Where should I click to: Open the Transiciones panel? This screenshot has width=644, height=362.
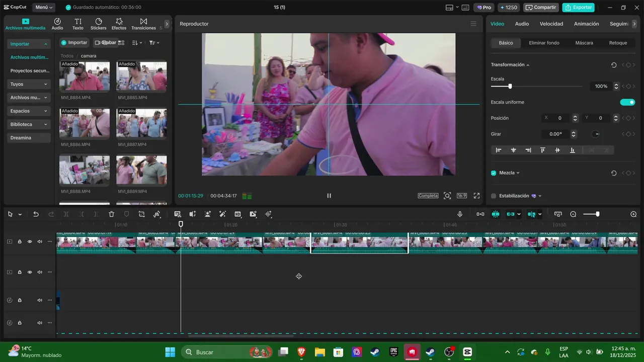[143, 24]
